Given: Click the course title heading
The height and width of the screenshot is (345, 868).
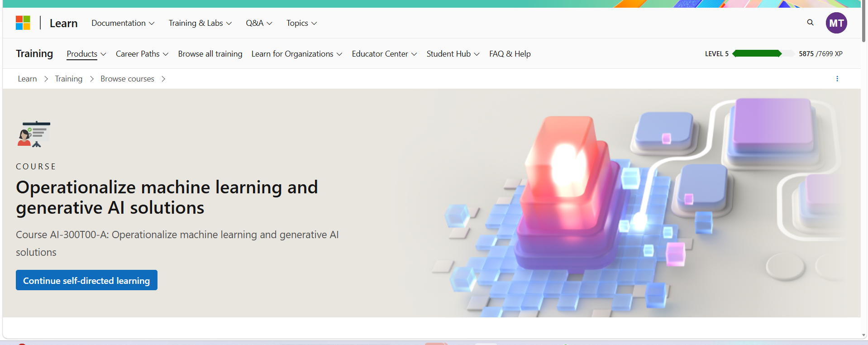Looking at the screenshot, I should [x=167, y=197].
